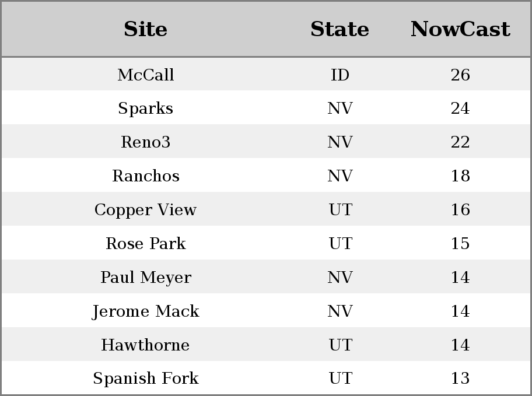Select the Sparks site name

pos(145,108)
